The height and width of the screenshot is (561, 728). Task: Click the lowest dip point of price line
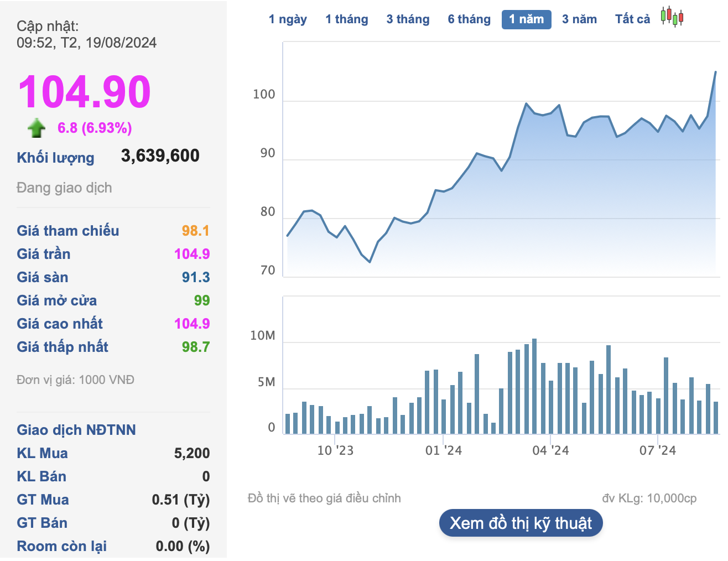pyautogui.click(x=370, y=262)
